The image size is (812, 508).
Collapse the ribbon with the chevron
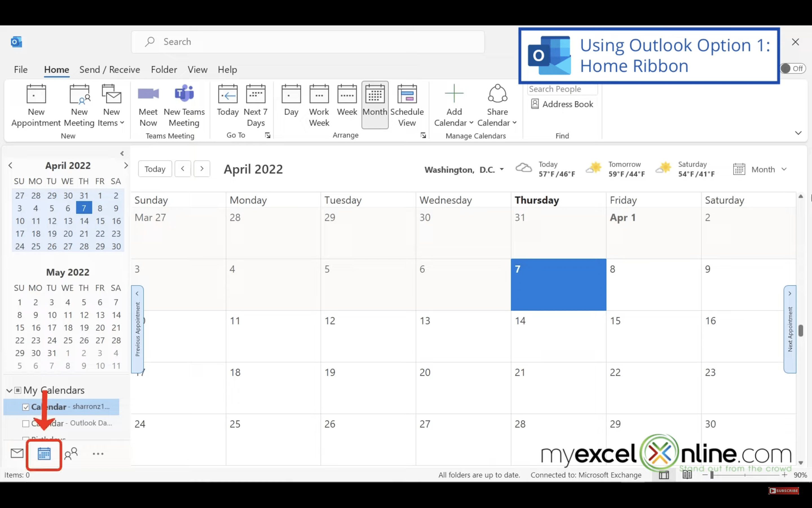tap(798, 133)
